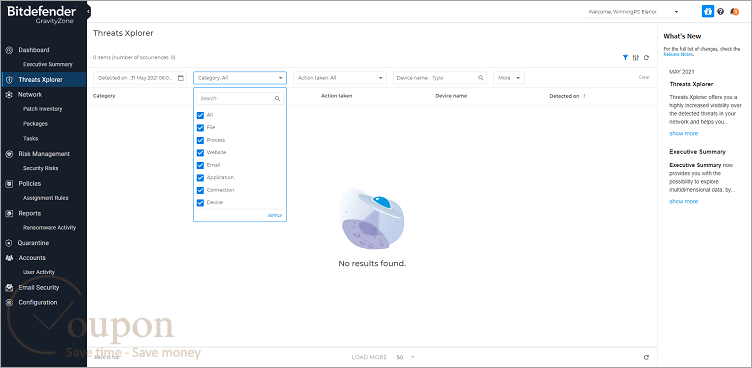The height and width of the screenshot is (368, 752).
Task: Click show more under Executive Summary news
Action: pos(683,202)
